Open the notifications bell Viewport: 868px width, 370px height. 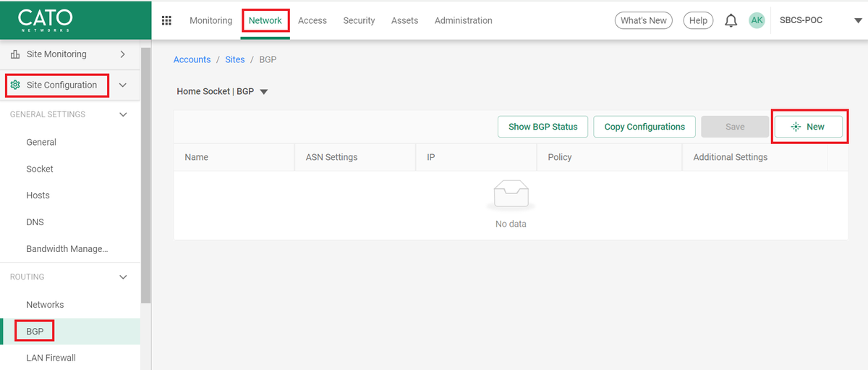(731, 20)
